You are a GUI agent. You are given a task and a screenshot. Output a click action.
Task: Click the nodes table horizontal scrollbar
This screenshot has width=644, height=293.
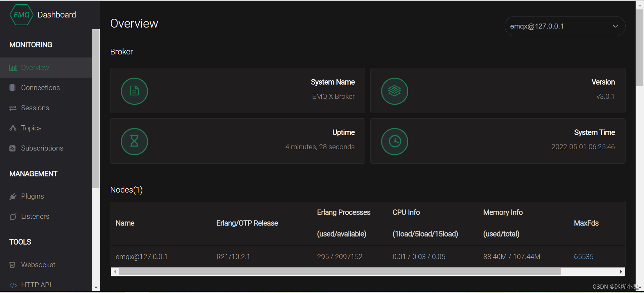(x=340, y=271)
